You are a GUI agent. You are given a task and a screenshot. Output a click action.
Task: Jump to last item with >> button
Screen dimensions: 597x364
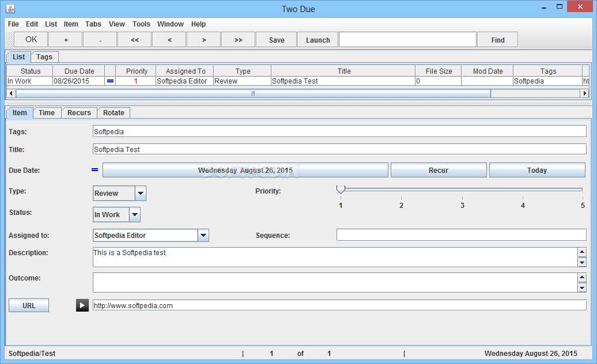[239, 40]
